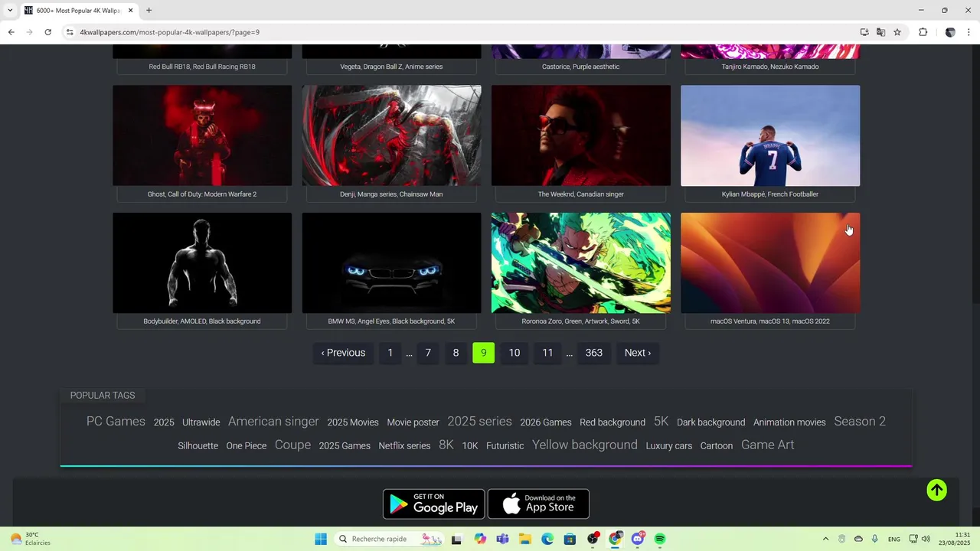Viewport: 980px width, 551px height.
Task: Open a new browser tab
Action: [x=149, y=11]
